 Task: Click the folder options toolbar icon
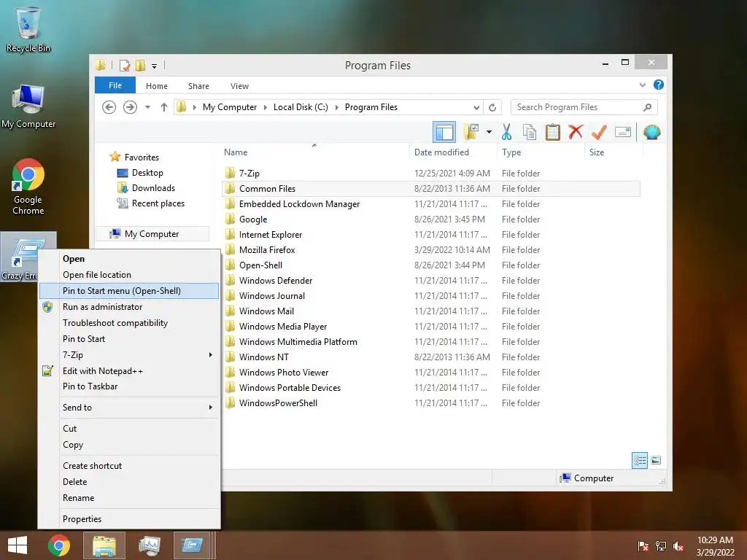click(x=471, y=132)
